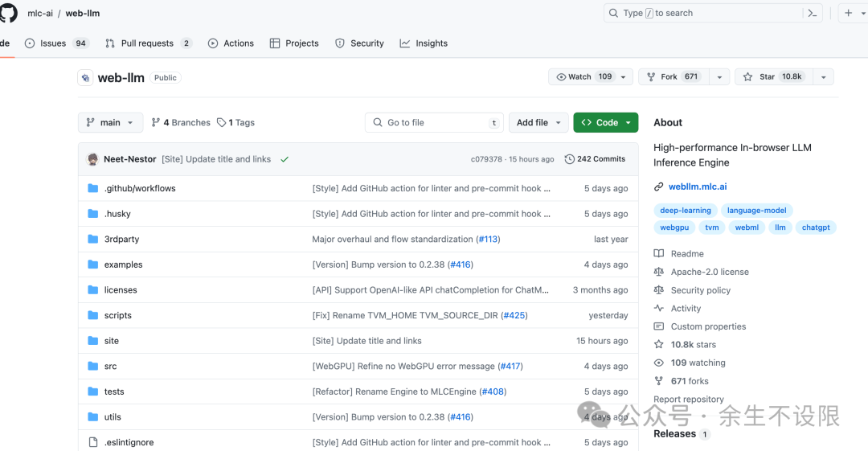Expand the Fork options arrow
Image resolution: width=868 pixels, height=451 pixels.
[719, 77]
